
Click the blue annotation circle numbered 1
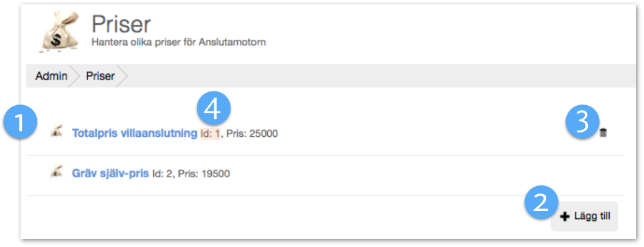[20, 122]
